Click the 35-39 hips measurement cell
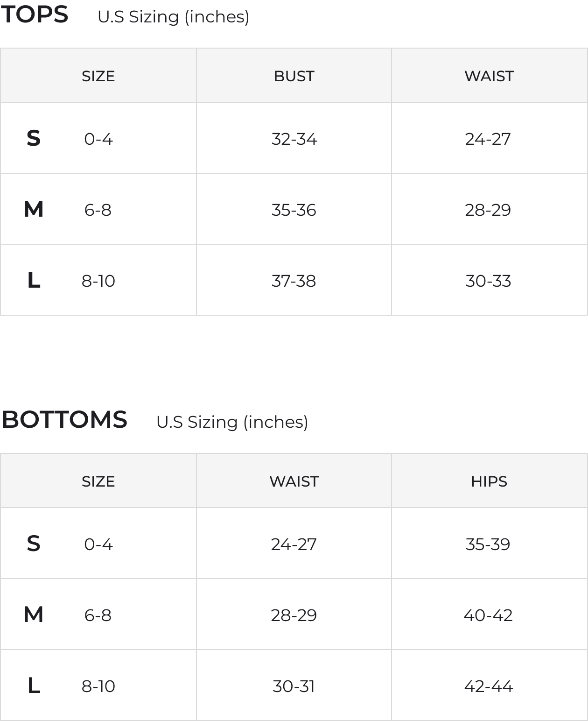Screen dimensions: 588x721 (x=488, y=544)
